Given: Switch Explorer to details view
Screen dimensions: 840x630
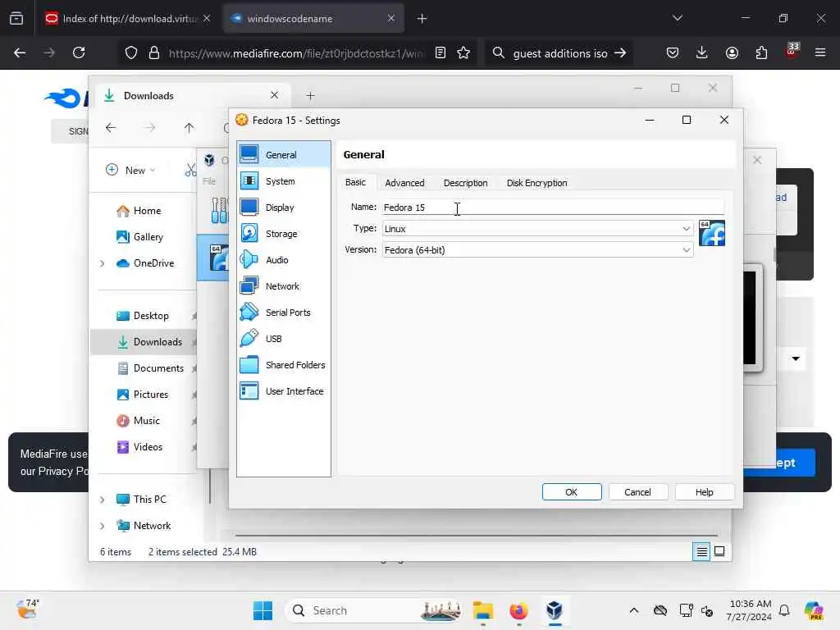Looking at the screenshot, I should click(x=702, y=551).
